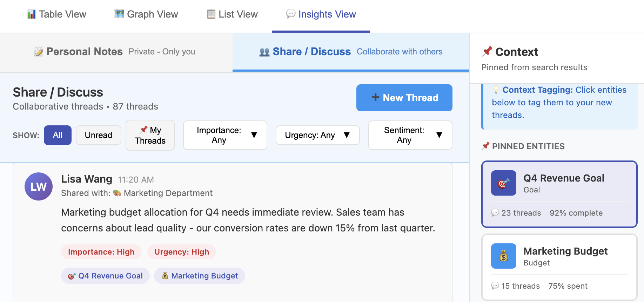This screenshot has width=644, height=302.
Task: Click the Graph View map icon
Action: coord(119,14)
